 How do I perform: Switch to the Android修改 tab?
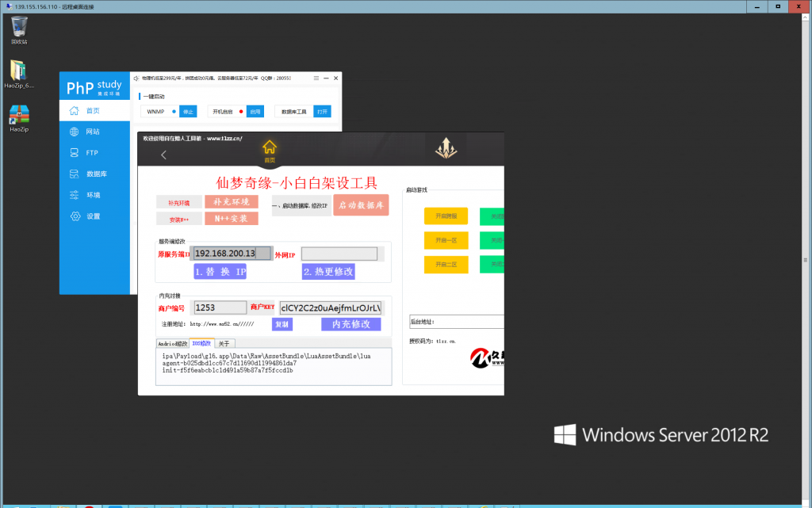pyautogui.click(x=172, y=343)
